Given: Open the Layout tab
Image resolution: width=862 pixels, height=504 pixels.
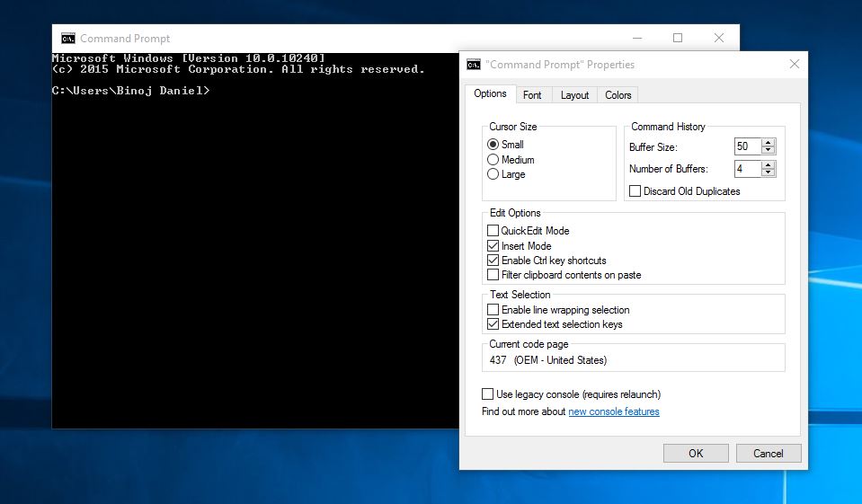Looking at the screenshot, I should tap(574, 95).
